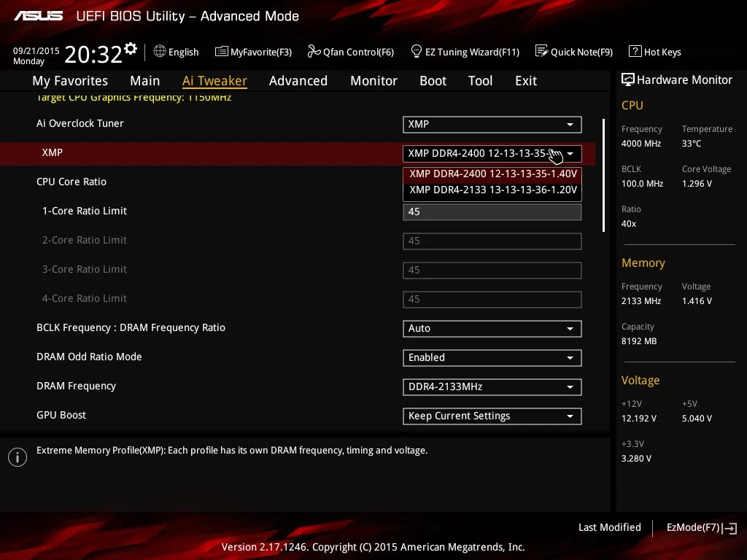Go to the Exit tab
Image resolution: width=747 pixels, height=560 pixels.
(x=526, y=80)
